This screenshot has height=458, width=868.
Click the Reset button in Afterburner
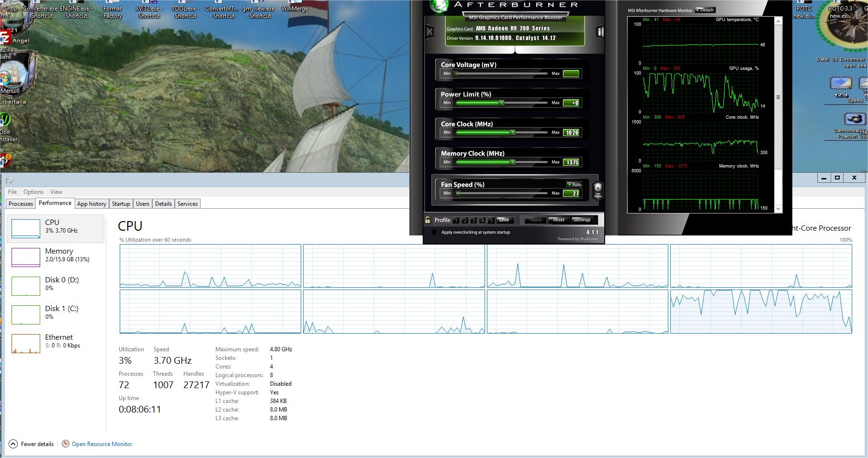559,220
